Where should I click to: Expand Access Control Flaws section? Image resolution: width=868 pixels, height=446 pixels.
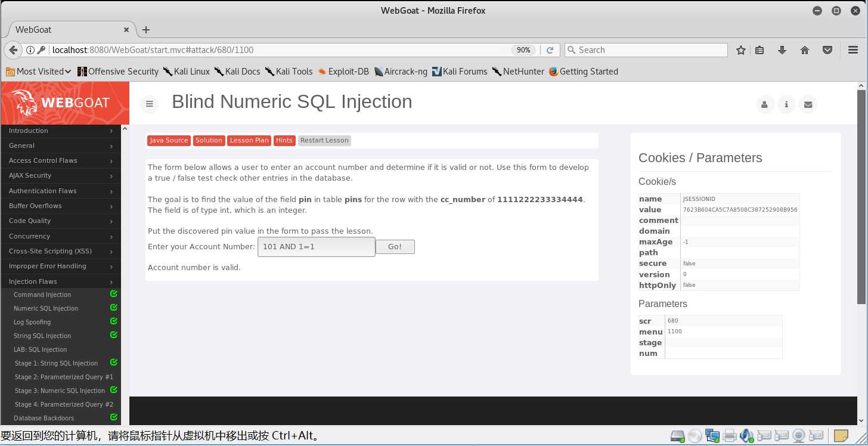60,160
